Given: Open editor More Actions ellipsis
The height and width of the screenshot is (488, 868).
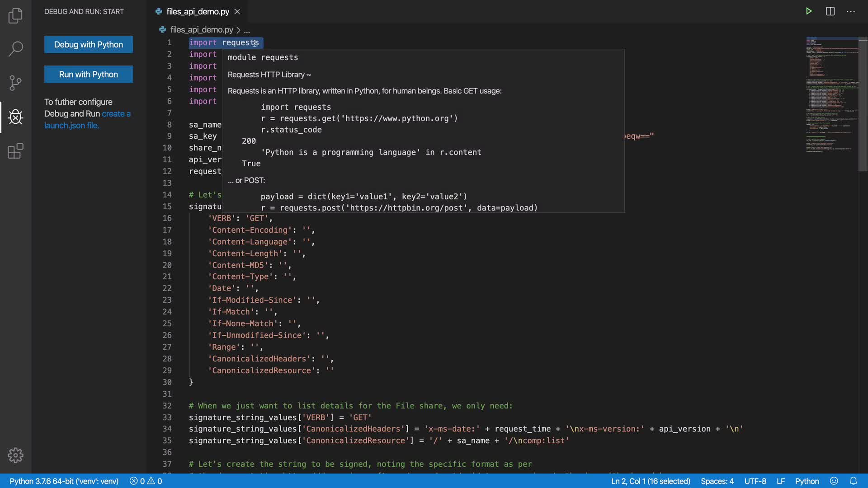Looking at the screenshot, I should [851, 11].
